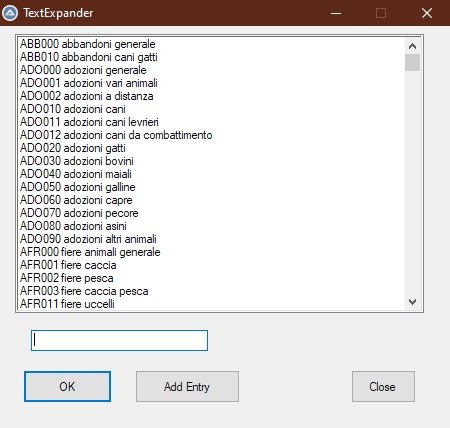Close the window with the X icon
The image size is (450, 428).
tap(427, 13)
